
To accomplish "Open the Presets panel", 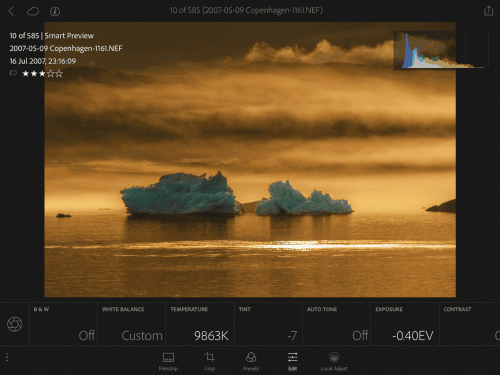I will (251, 361).
